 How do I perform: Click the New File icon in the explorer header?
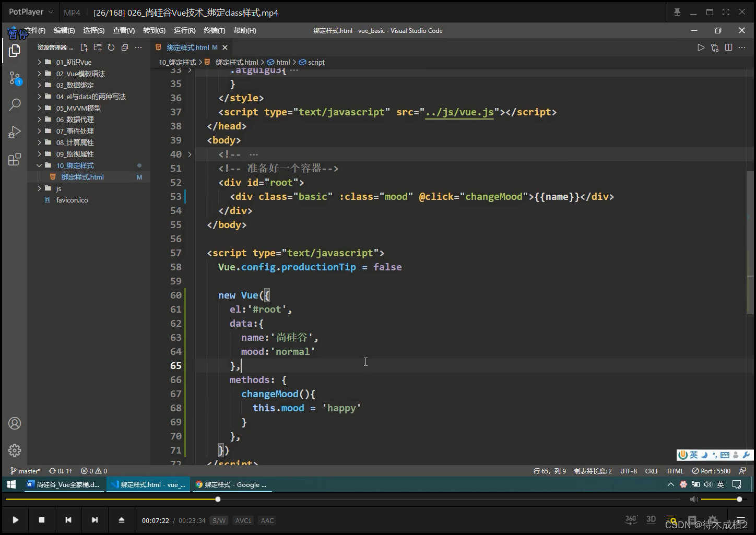tap(84, 47)
